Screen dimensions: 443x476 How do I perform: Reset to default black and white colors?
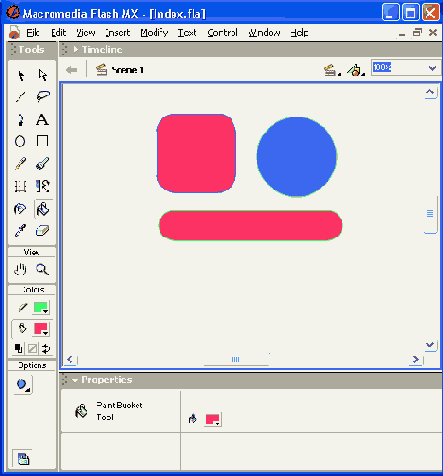pyautogui.click(x=19, y=349)
